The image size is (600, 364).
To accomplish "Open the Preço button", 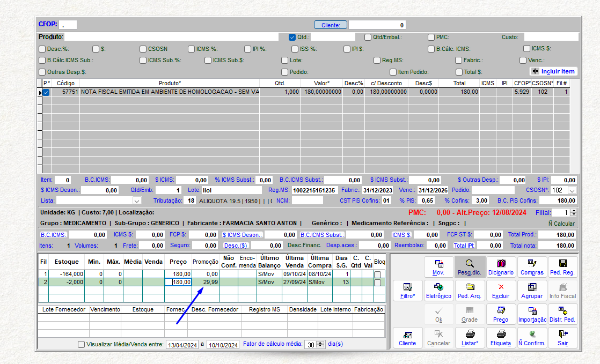I will (x=501, y=314).
